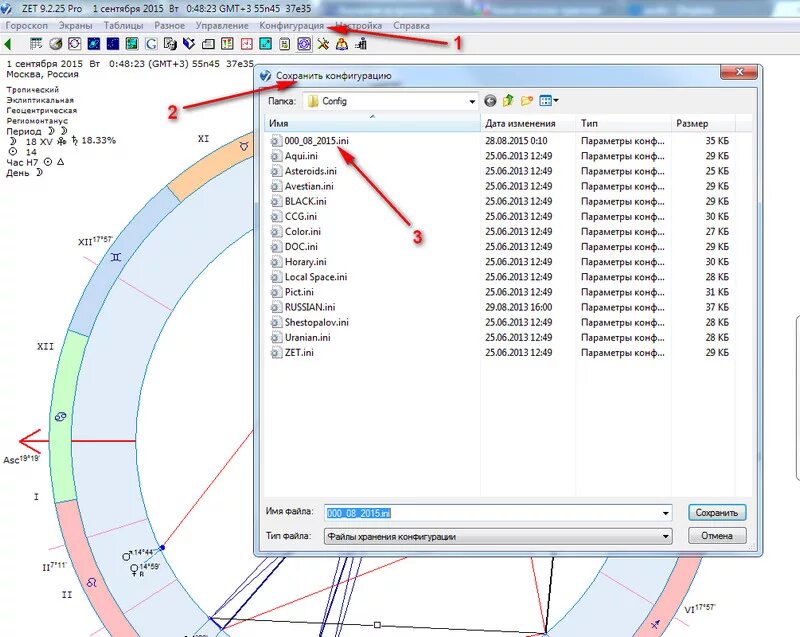Click the letter G toolbar icon
800x637 pixels.
151,44
